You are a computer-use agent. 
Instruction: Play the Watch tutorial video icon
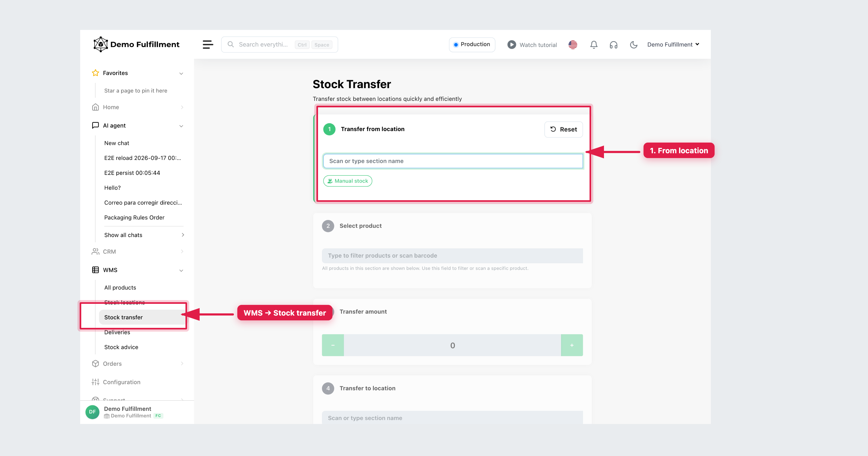coord(511,45)
